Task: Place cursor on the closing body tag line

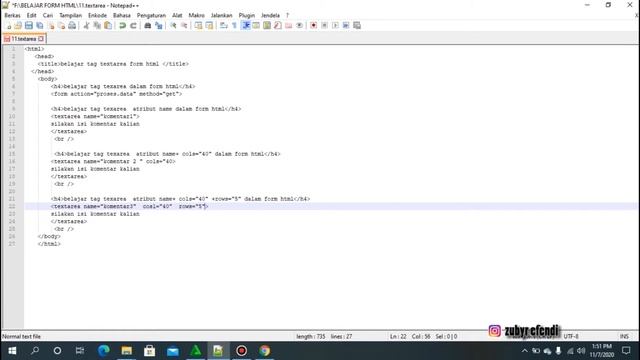Action: (49, 236)
